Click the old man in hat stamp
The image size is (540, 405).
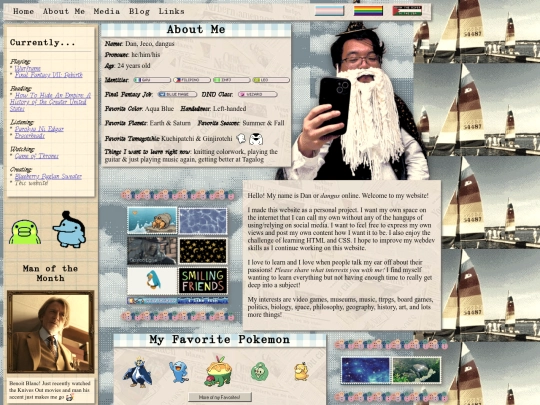click(152, 250)
